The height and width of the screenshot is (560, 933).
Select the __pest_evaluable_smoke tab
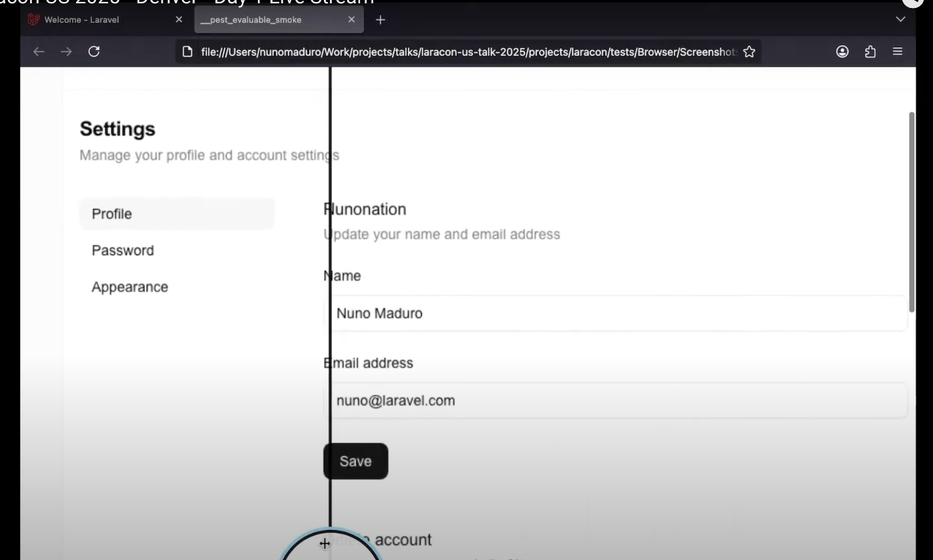point(279,20)
